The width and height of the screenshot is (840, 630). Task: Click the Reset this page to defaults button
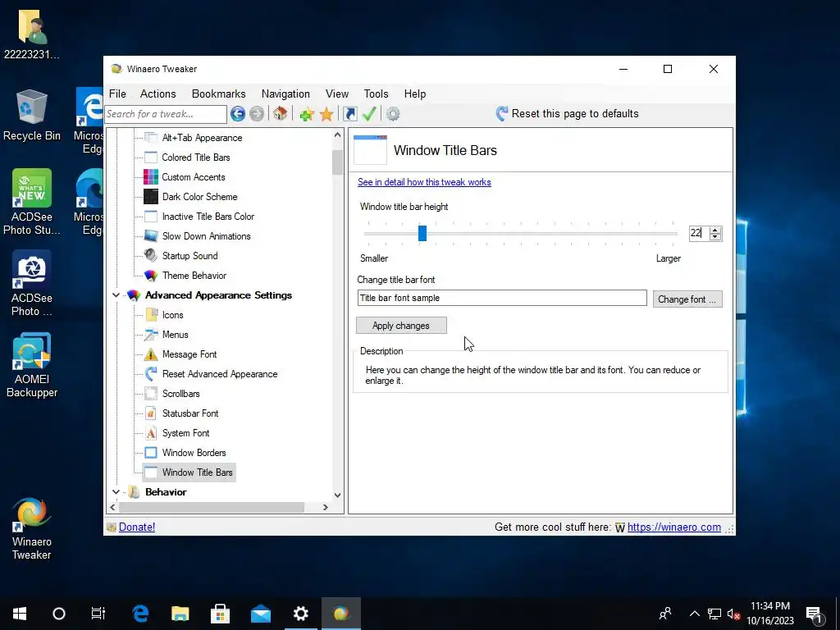pos(567,113)
